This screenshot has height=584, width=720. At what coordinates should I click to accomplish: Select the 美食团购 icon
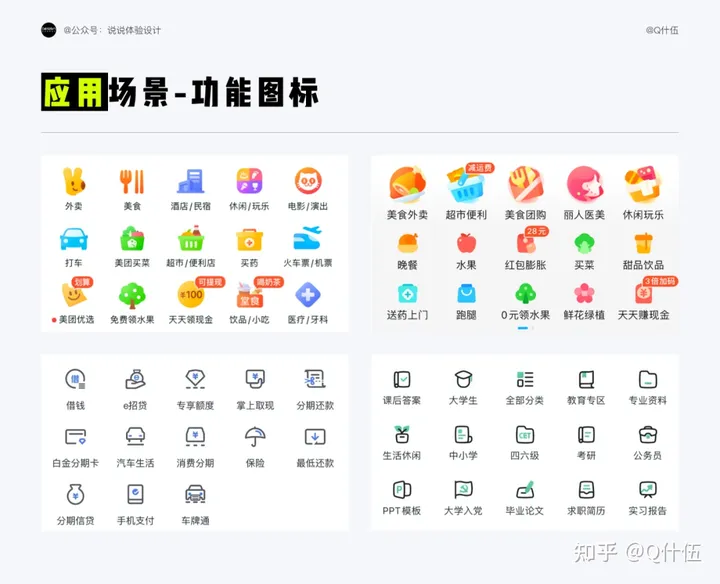point(525,185)
